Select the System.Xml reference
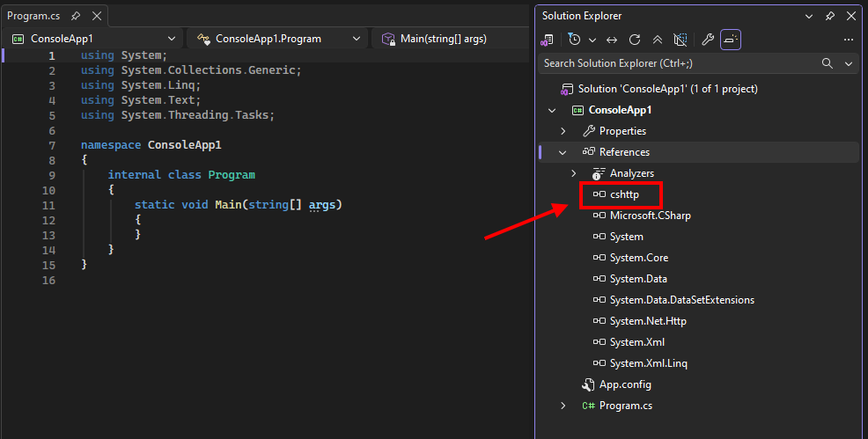868x439 pixels. click(637, 341)
